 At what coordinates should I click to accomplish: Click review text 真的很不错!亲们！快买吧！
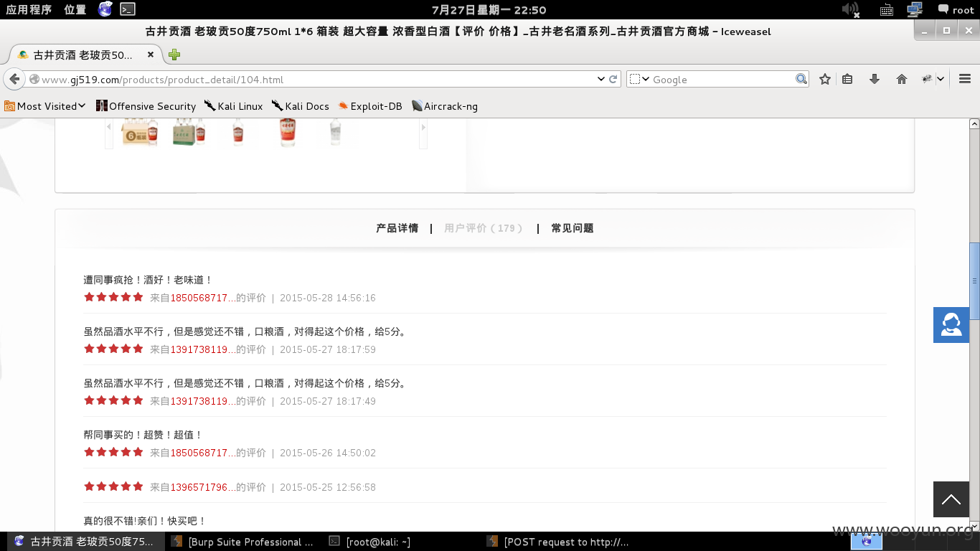[145, 521]
